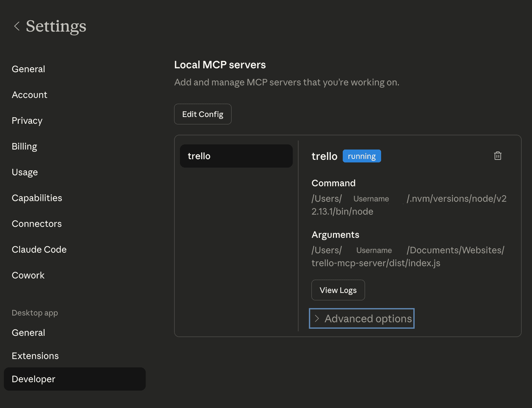532x408 pixels.
Task: Click the back arrow next to Settings
Action: click(x=17, y=26)
